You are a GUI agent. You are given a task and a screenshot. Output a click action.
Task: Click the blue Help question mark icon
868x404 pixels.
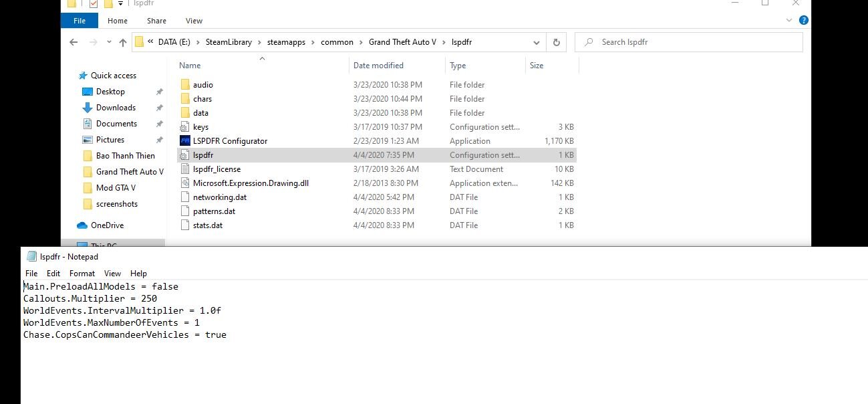click(804, 21)
